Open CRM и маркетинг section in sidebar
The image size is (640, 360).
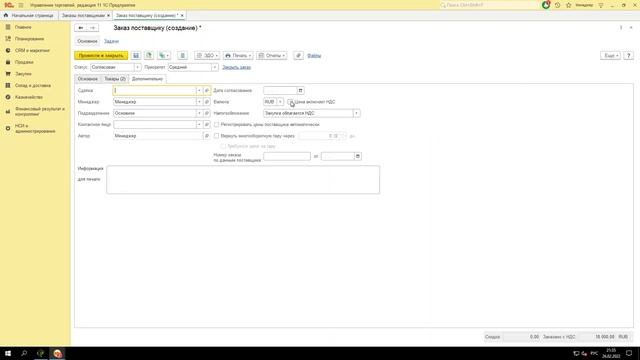pos(32,50)
